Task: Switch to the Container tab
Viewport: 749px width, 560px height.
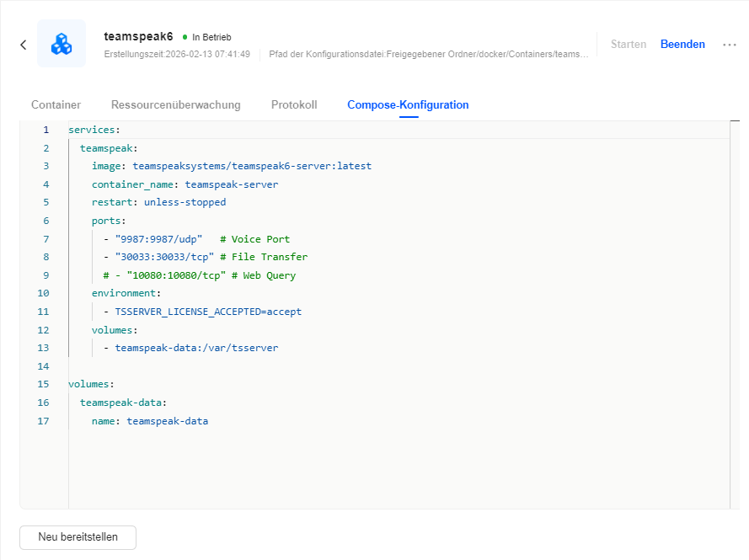Action: tap(56, 105)
